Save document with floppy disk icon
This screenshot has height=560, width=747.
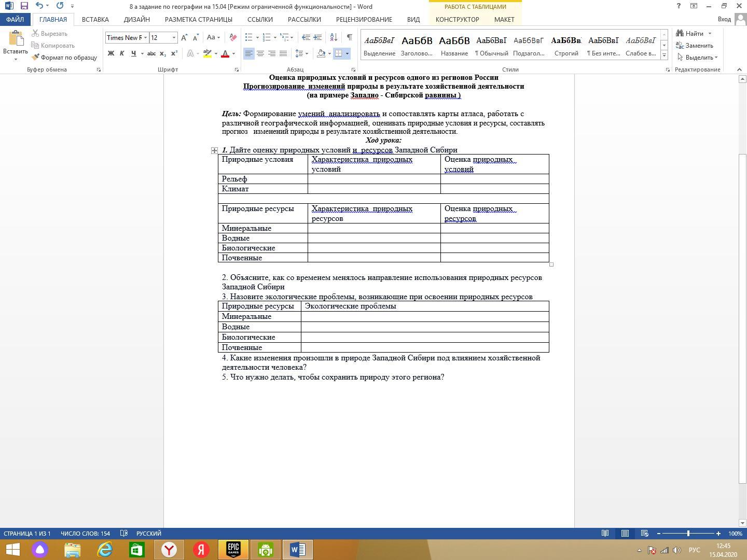24,6
